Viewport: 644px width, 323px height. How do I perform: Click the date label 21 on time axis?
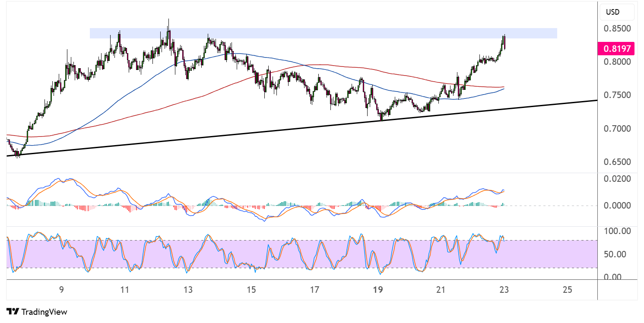[x=441, y=290]
